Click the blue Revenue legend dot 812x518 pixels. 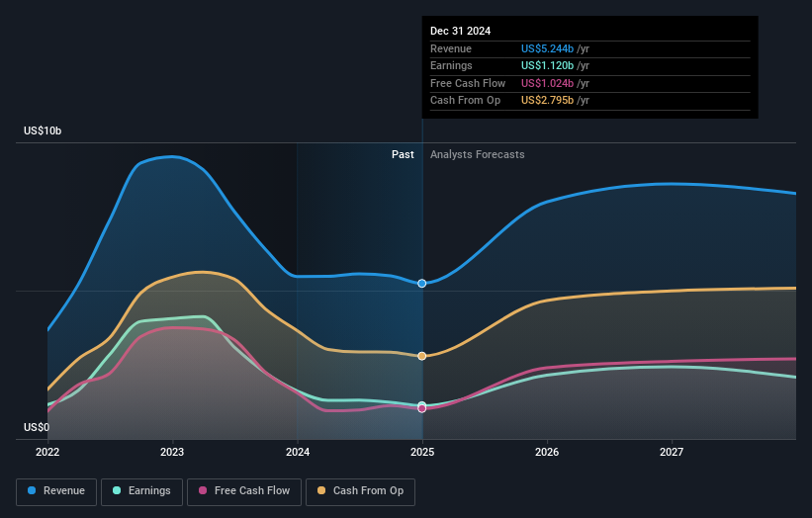pyautogui.click(x=32, y=490)
